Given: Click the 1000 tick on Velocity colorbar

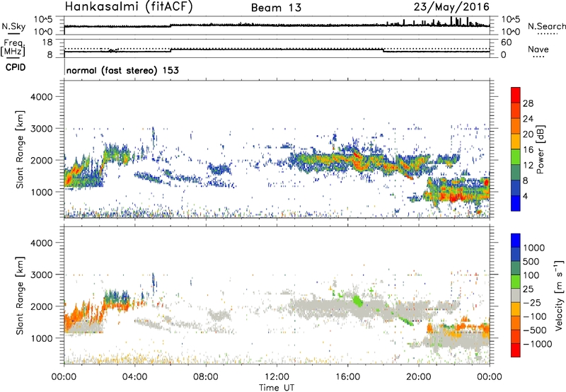Looking at the screenshot, I should 533,248.
